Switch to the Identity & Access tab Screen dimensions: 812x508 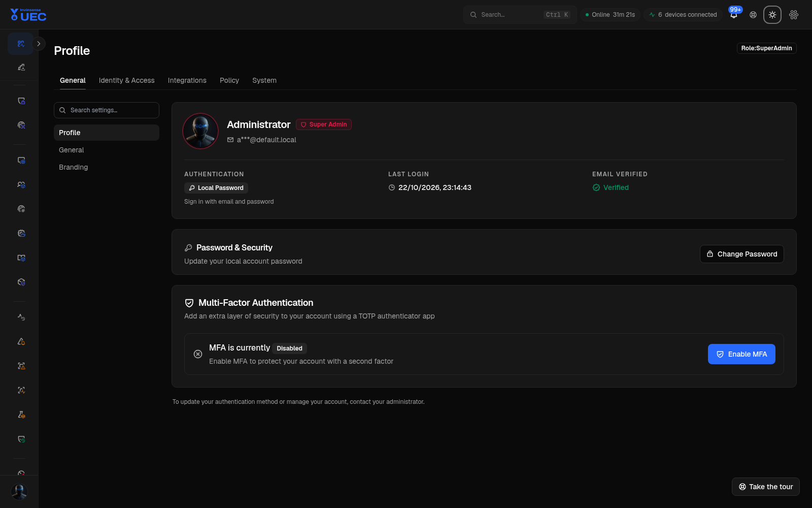click(x=126, y=80)
